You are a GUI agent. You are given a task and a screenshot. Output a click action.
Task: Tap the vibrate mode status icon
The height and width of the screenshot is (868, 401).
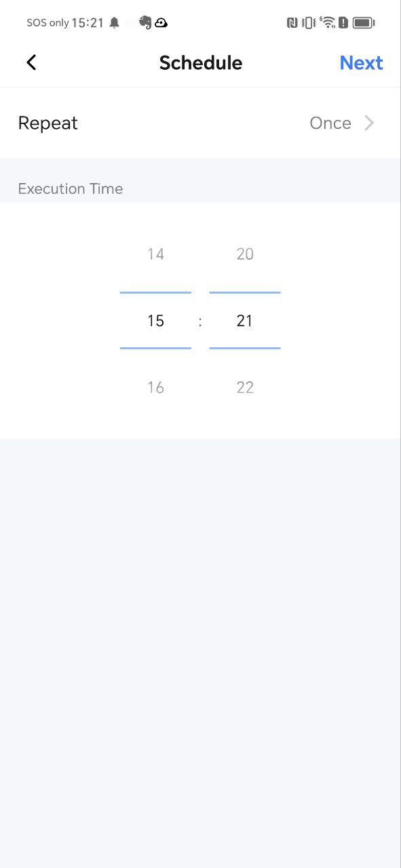coord(309,22)
